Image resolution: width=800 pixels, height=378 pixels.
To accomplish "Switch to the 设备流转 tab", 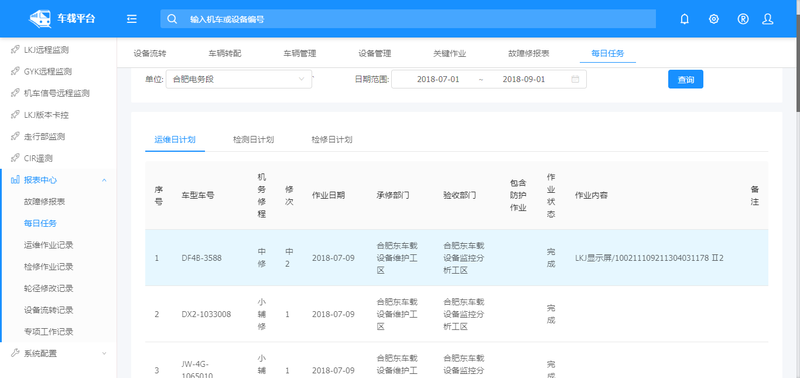I will point(150,53).
